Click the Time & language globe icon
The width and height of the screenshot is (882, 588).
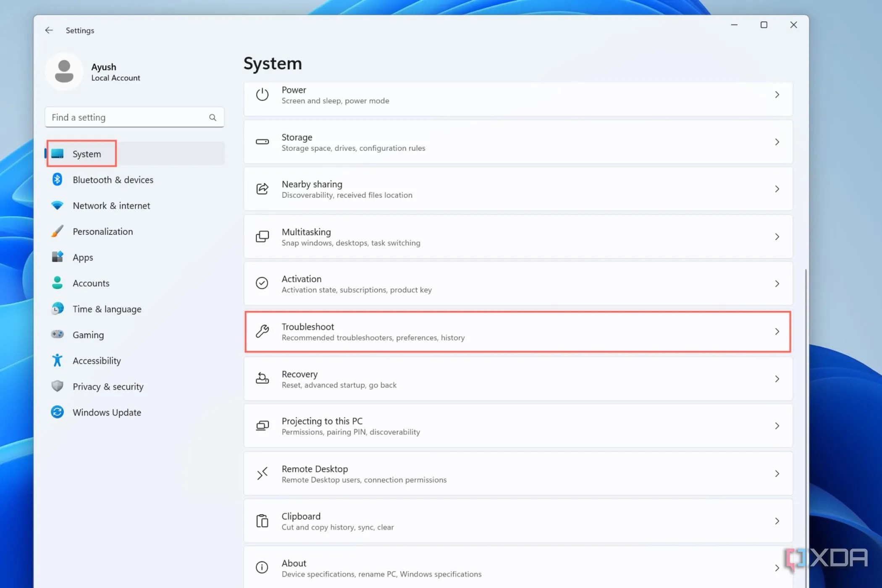coord(58,309)
